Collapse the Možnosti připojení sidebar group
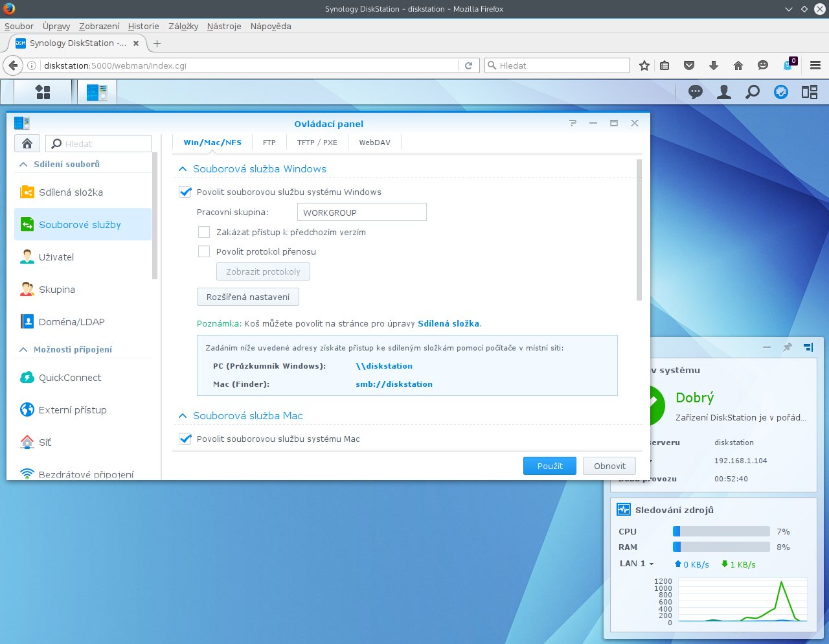Viewport: 829px width, 644px height. click(x=23, y=350)
